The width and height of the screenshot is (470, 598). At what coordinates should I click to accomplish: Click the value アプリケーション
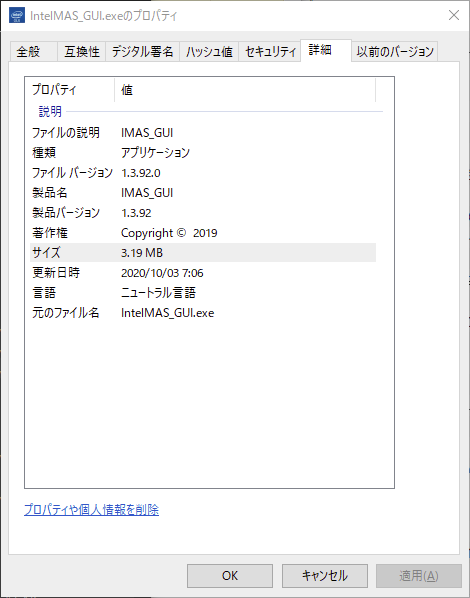click(x=155, y=153)
